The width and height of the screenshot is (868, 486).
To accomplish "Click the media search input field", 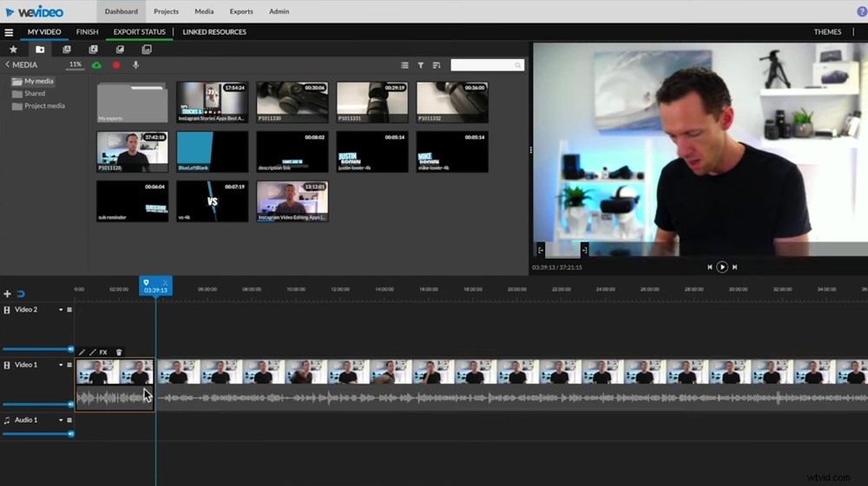I will (487, 65).
